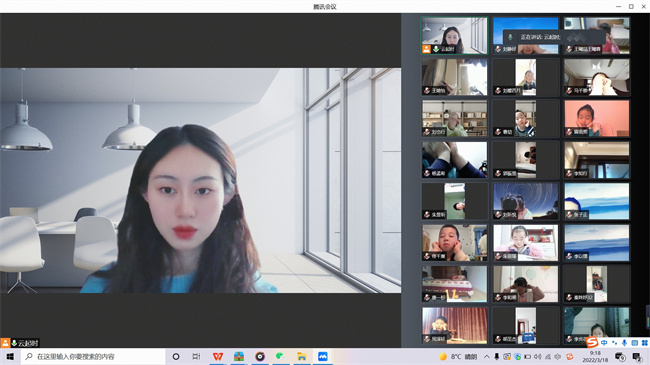
Task: Open the Windows Start menu
Action: coord(10,356)
